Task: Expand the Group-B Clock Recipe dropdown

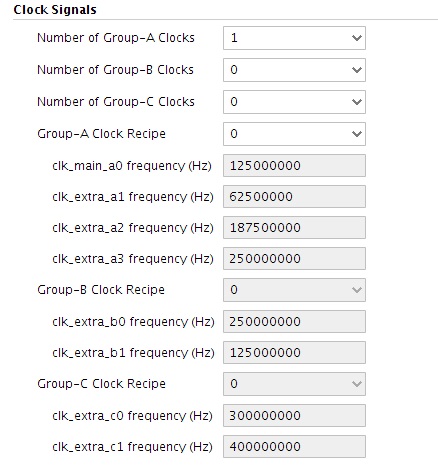Action: (294, 290)
